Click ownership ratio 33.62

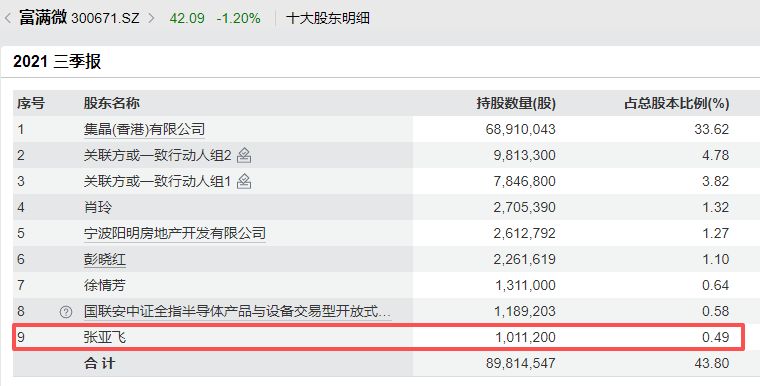712,129
